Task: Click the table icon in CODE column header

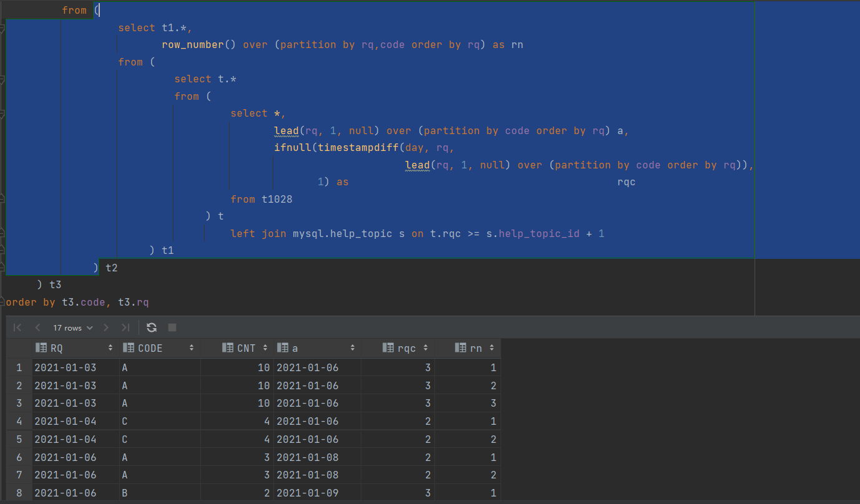Action: (129, 348)
